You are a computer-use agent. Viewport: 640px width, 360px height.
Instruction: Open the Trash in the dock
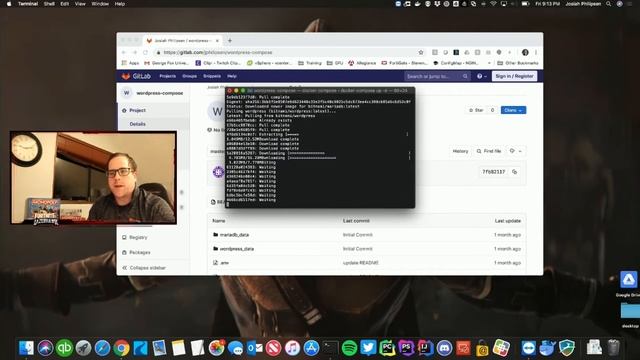click(613, 348)
